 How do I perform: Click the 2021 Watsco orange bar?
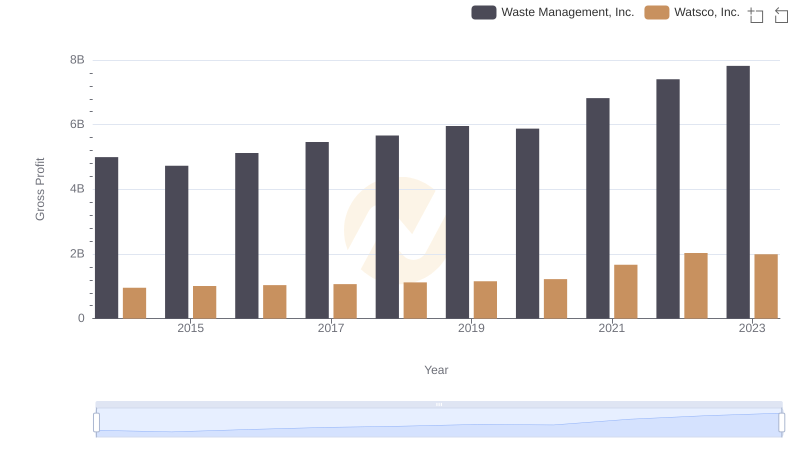coord(626,292)
